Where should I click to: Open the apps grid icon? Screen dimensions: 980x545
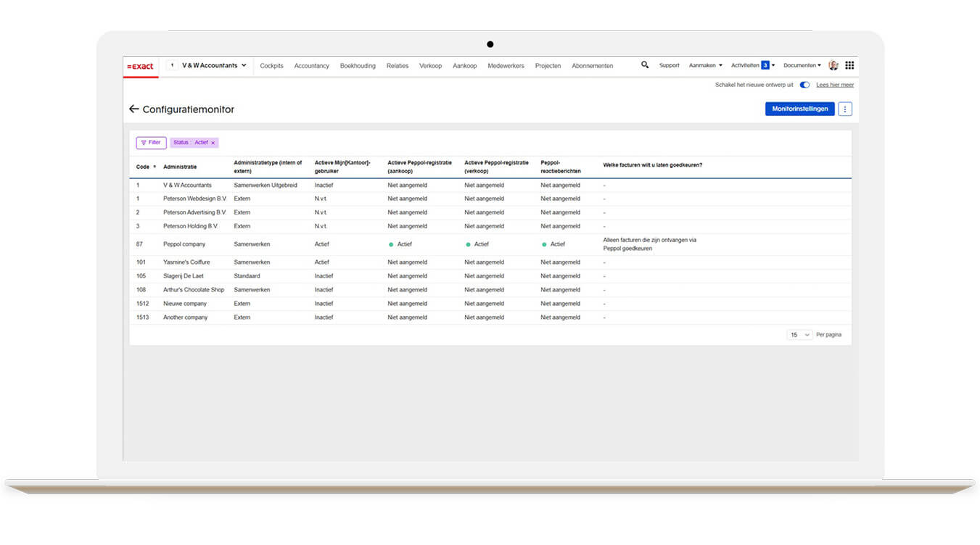[x=849, y=65]
